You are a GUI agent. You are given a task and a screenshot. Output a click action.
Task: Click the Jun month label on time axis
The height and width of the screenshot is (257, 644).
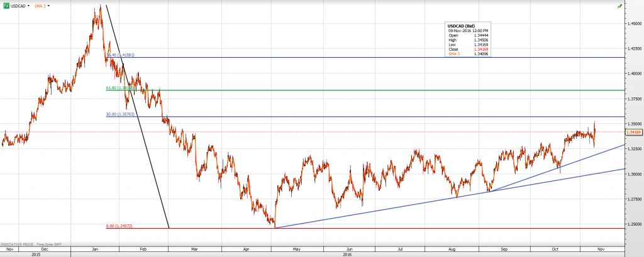click(x=350, y=249)
